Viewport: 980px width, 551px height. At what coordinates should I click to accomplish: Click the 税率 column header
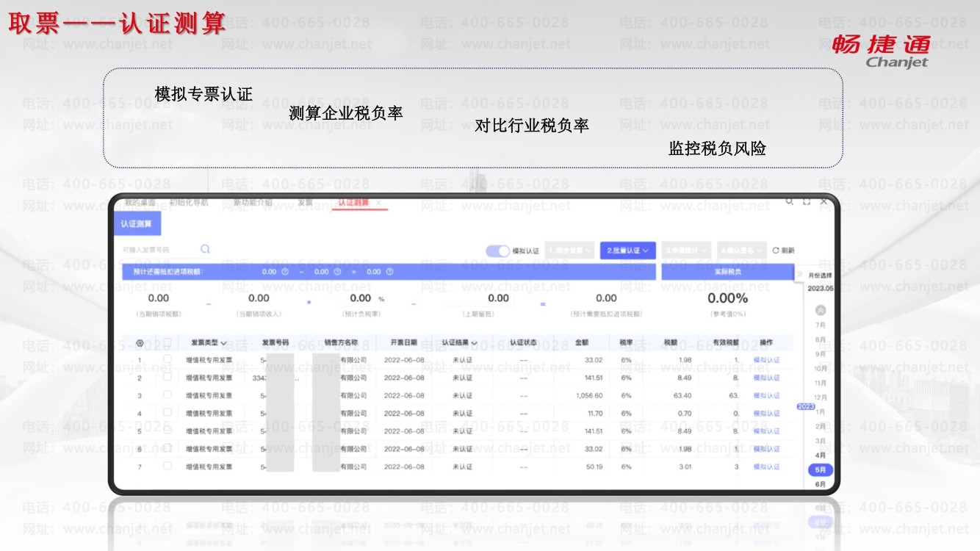627,342
